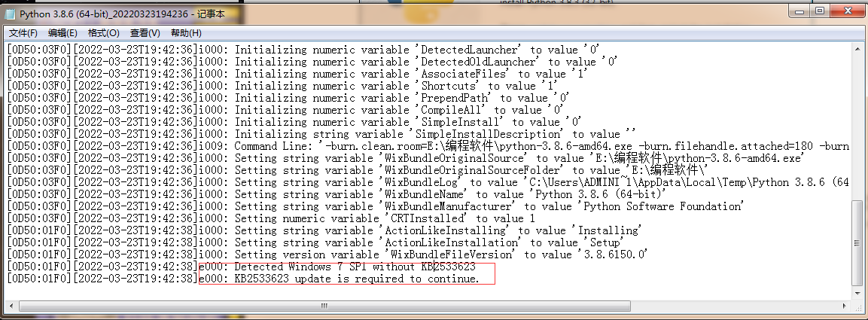868x320 pixels.
Task: Click the horizontal scrollbar thumb
Action: (325, 306)
